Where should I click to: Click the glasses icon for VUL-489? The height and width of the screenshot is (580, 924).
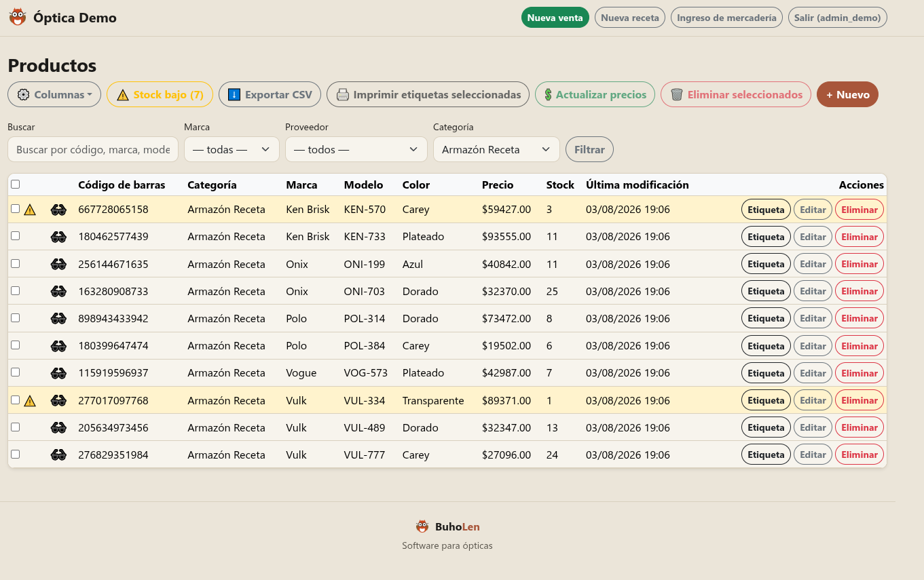[x=58, y=427]
